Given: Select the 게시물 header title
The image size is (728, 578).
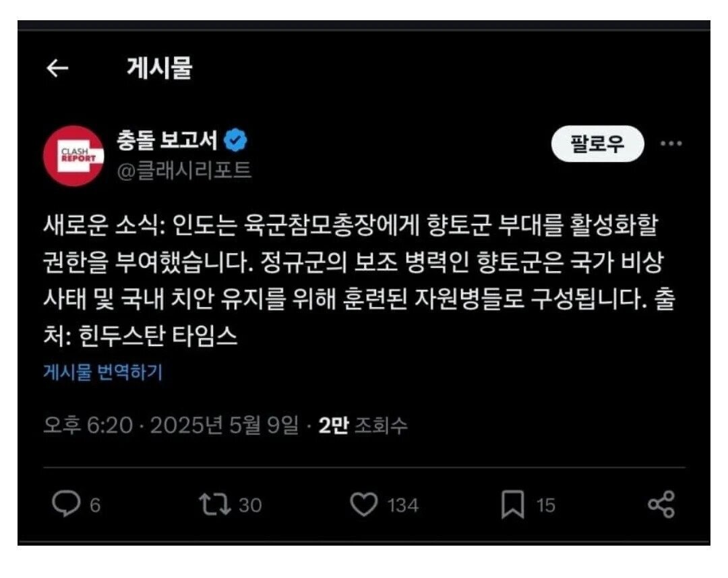Looking at the screenshot, I should 160,68.
